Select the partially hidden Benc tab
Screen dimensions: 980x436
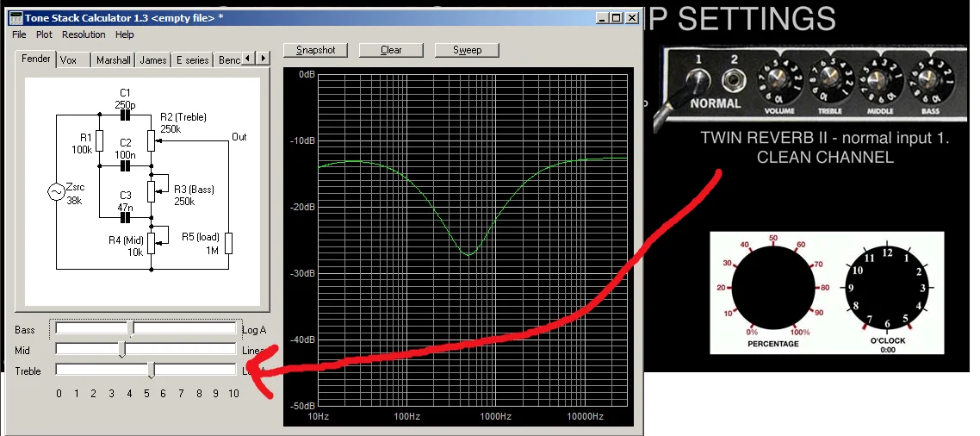pyautogui.click(x=228, y=60)
